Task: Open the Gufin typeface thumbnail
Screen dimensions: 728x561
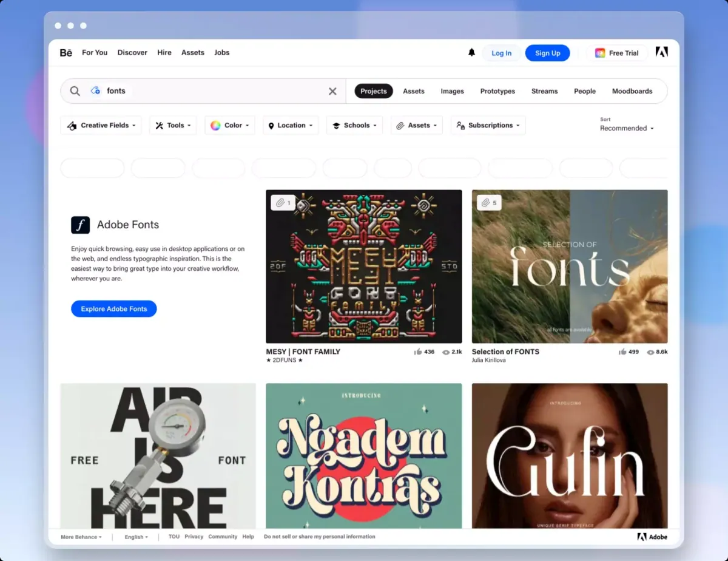Action: click(x=570, y=456)
